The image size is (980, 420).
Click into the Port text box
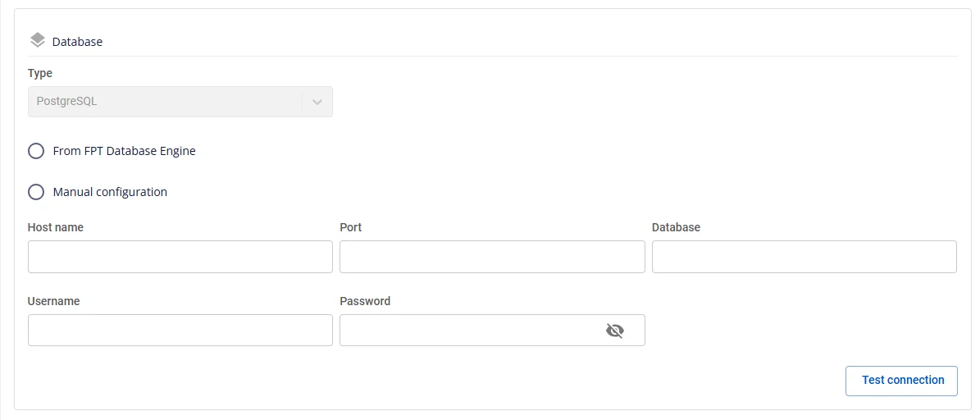tap(492, 257)
